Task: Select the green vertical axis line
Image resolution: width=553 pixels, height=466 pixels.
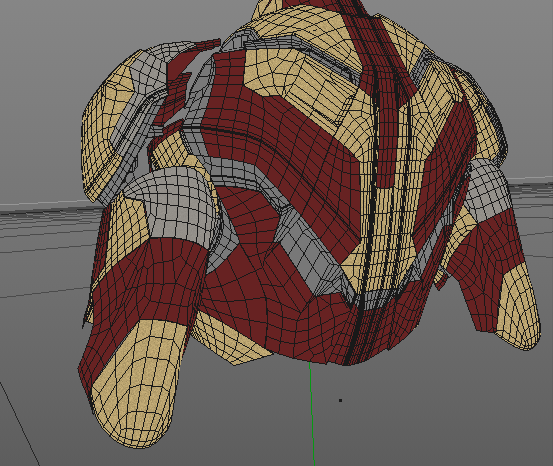Action: (x=312, y=414)
